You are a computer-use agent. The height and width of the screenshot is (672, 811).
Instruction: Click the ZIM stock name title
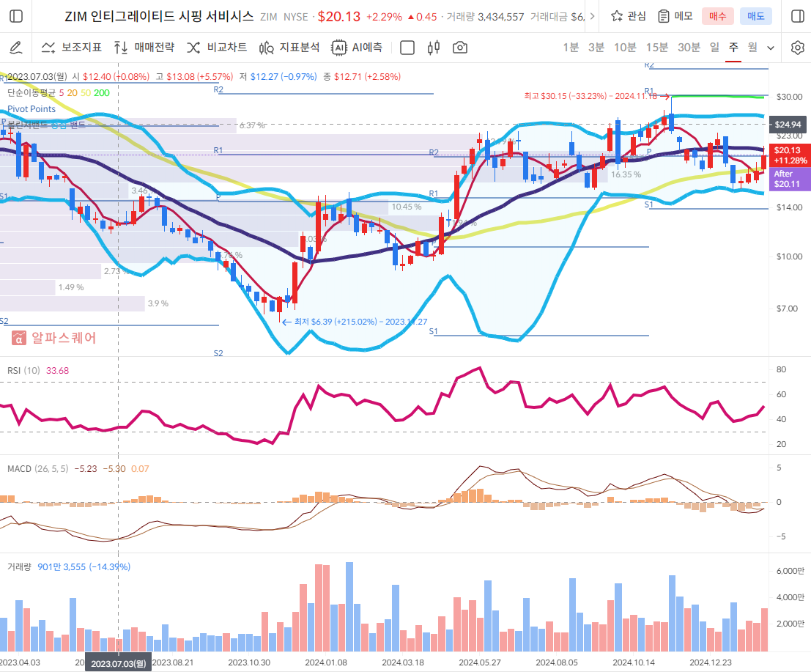pyautogui.click(x=159, y=17)
